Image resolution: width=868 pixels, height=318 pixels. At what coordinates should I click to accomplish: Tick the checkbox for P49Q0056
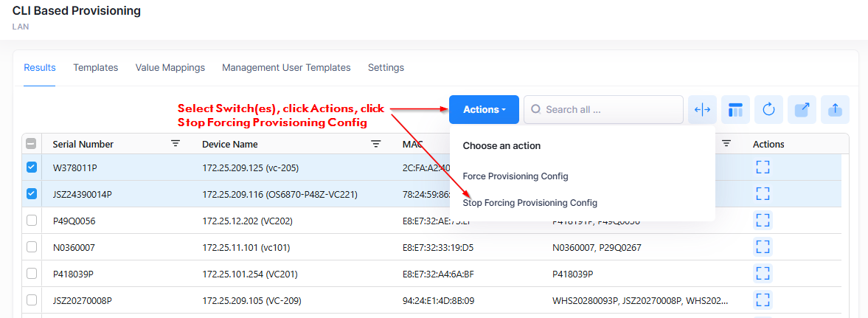(x=32, y=221)
